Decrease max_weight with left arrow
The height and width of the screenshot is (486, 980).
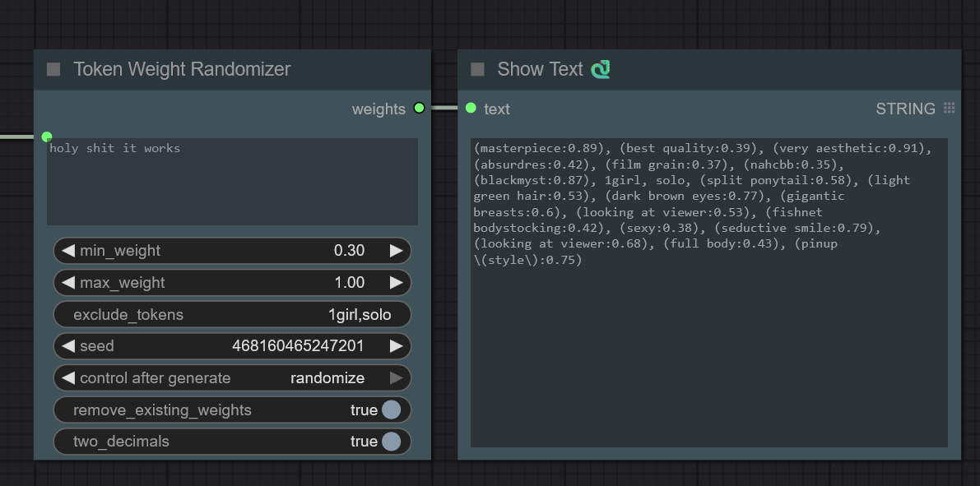pos(68,282)
